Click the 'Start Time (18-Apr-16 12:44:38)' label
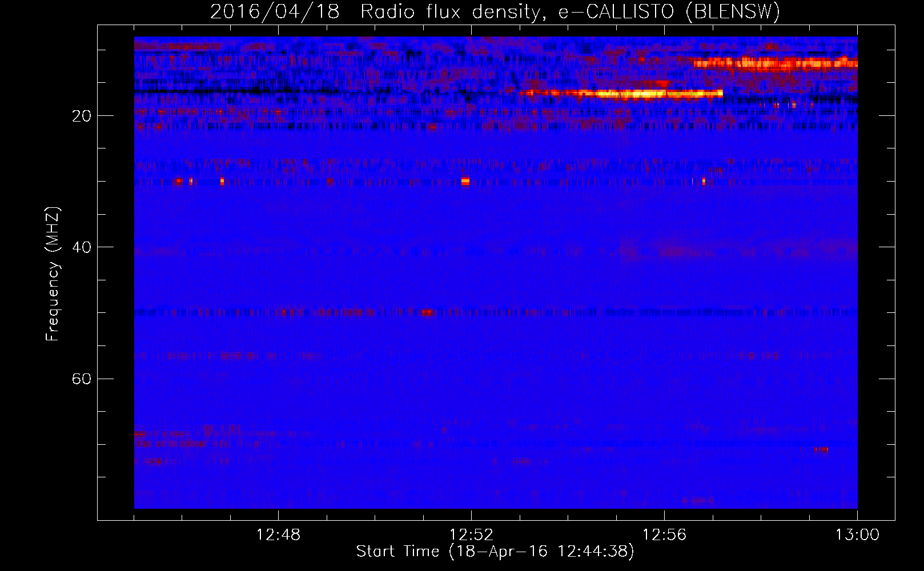This screenshot has height=571, width=924. pyautogui.click(x=495, y=552)
